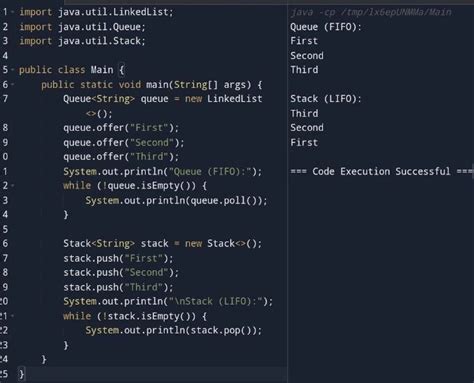
Task: Click the Code Execution Successful message
Action: coord(381,171)
